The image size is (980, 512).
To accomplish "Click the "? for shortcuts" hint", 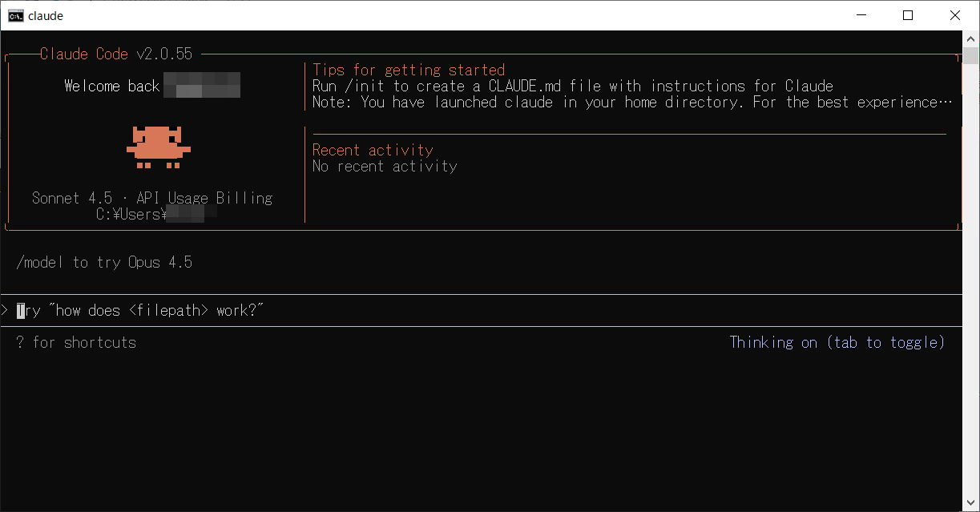I will (76, 342).
